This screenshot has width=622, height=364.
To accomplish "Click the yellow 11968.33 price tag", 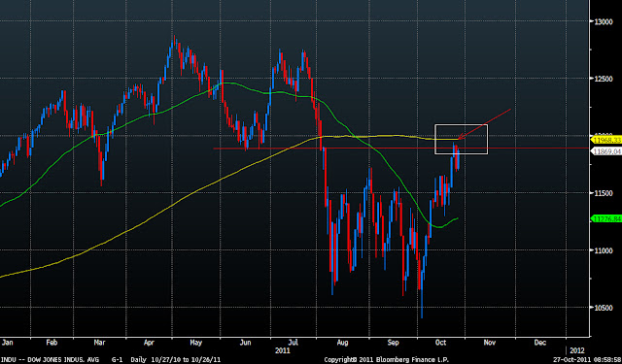I will point(605,140).
